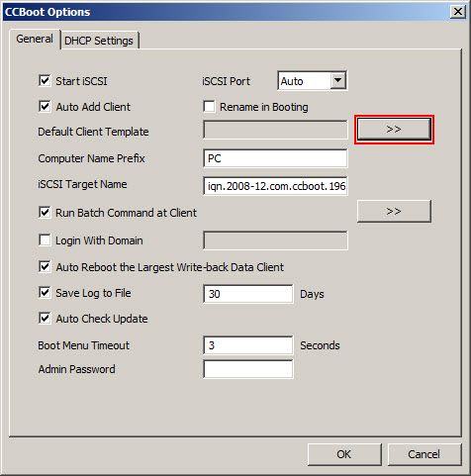Click the >> button for Run Batch Command
The image size is (471, 476).
394,211
